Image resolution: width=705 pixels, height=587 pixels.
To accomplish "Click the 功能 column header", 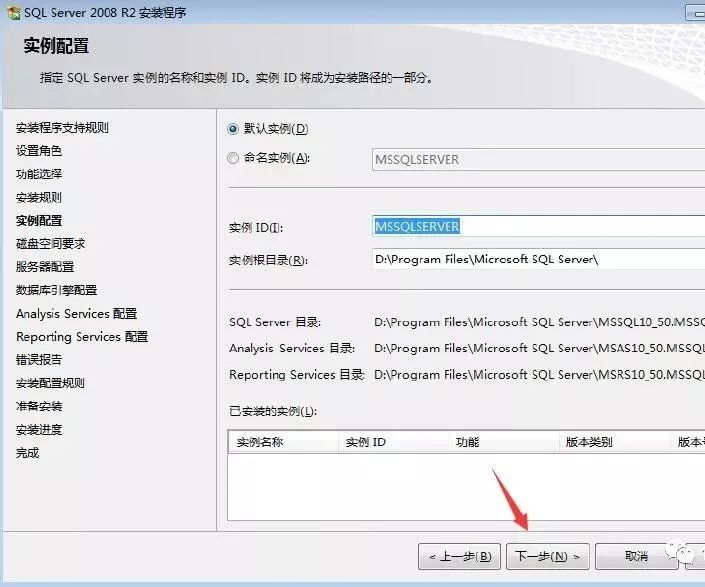I will pos(503,442).
